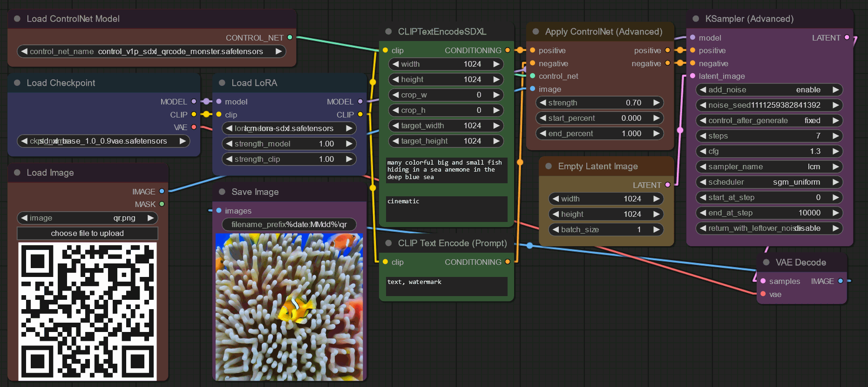Collapse the KSampler (Advanced) node
This screenshot has height=387, width=868.
coord(696,19)
